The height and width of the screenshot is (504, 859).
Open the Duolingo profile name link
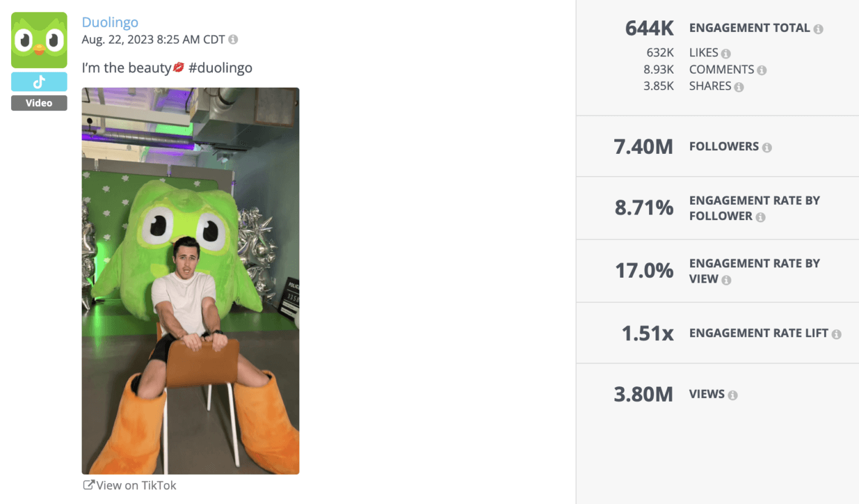click(x=110, y=21)
